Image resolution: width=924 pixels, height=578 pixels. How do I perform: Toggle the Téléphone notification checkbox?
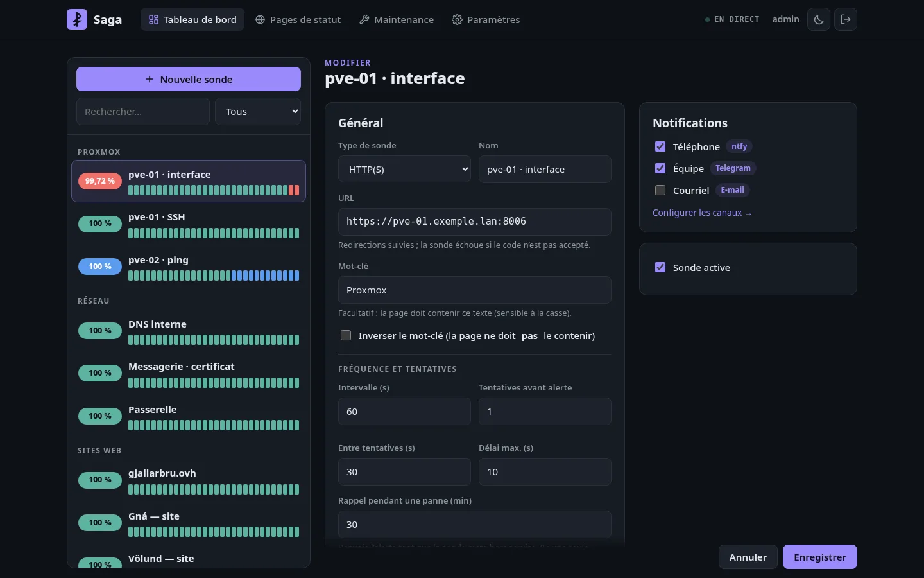point(660,146)
